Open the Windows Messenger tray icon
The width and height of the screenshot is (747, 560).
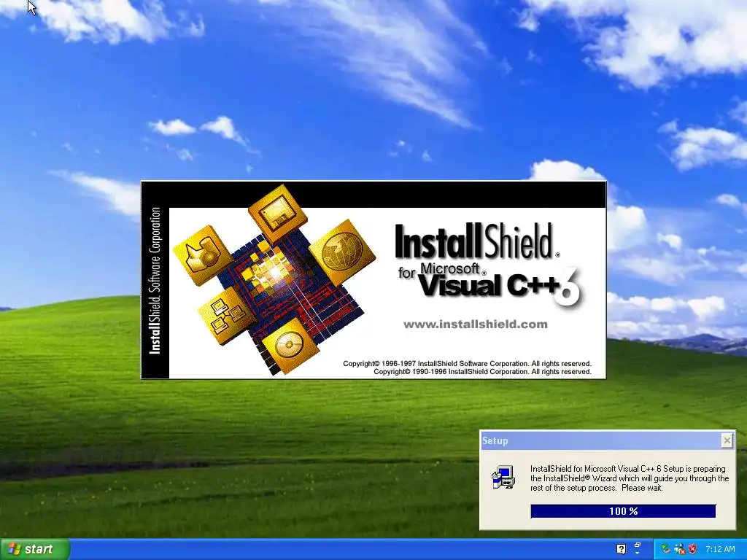pyautogui.click(x=679, y=549)
